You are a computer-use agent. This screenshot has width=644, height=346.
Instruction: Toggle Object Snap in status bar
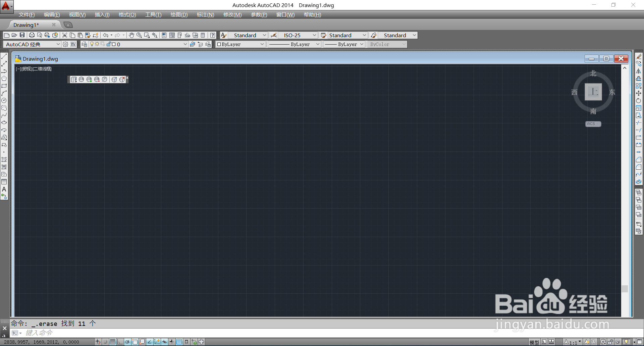135,342
